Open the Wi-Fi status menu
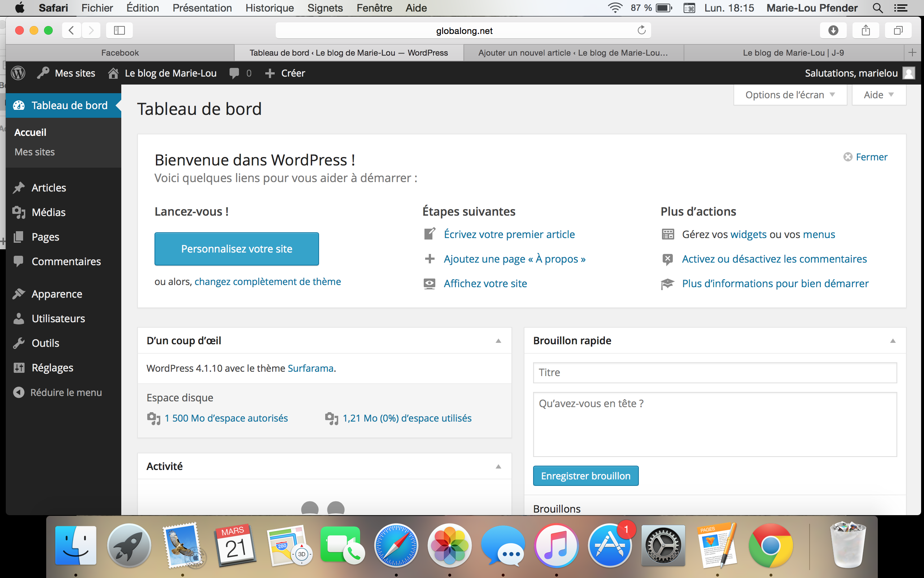Image resolution: width=924 pixels, height=578 pixels. point(615,8)
